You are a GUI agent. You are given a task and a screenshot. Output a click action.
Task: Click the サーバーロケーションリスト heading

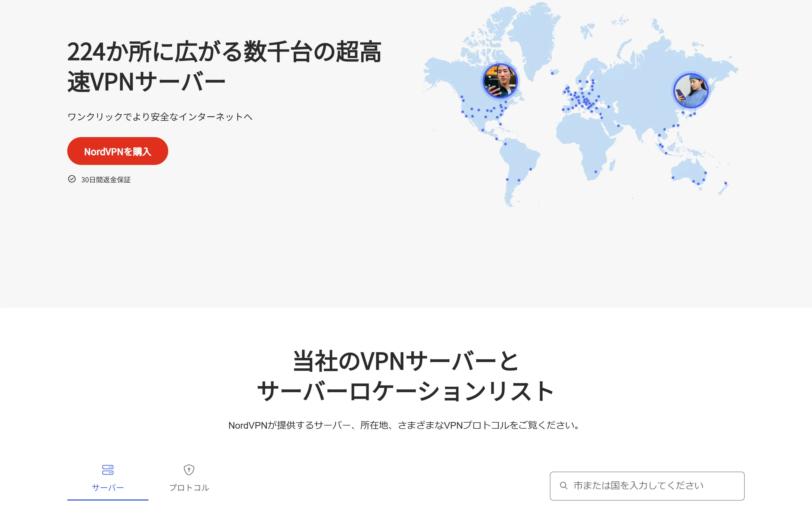click(x=406, y=391)
